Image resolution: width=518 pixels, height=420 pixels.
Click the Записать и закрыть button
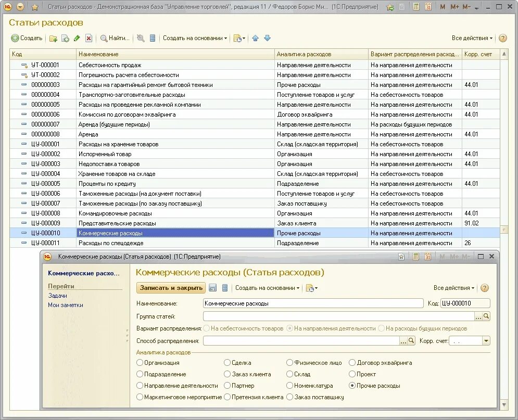(171, 288)
